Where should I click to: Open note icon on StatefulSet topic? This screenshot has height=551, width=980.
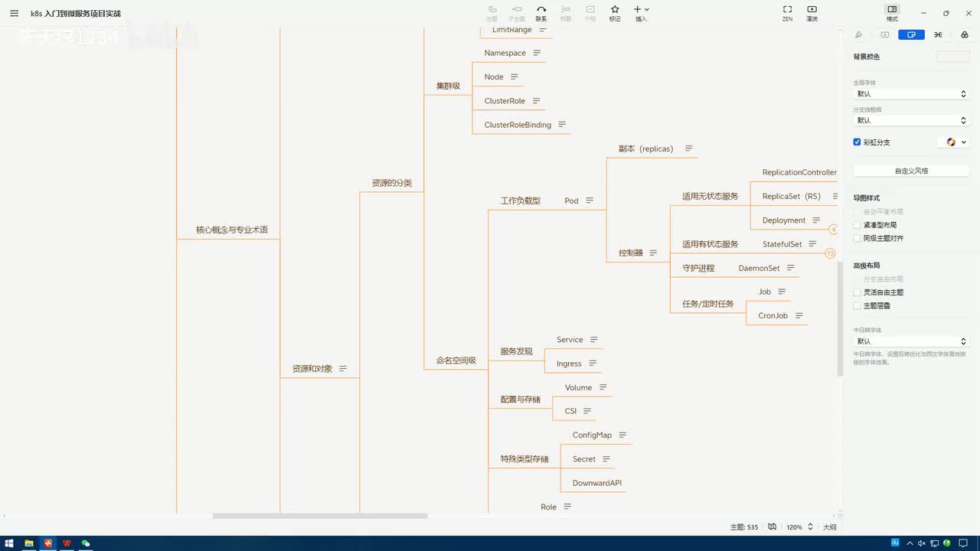click(x=812, y=244)
